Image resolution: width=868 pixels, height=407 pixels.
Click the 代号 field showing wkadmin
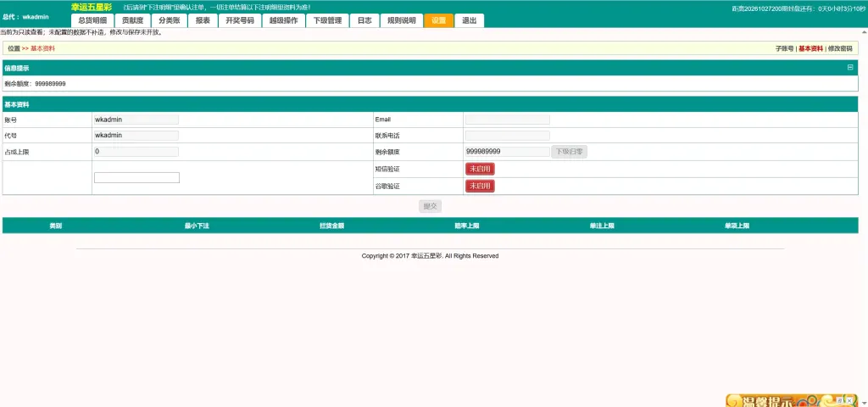[136, 135]
